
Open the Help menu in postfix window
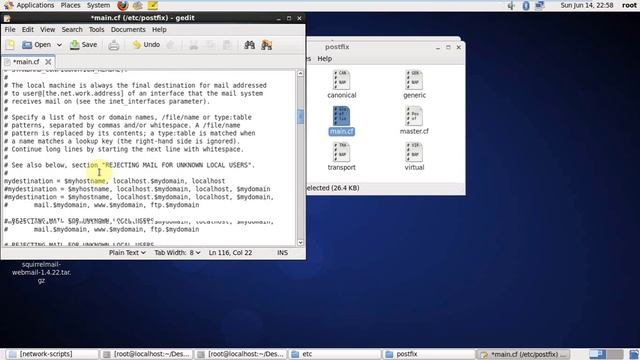[324, 58]
